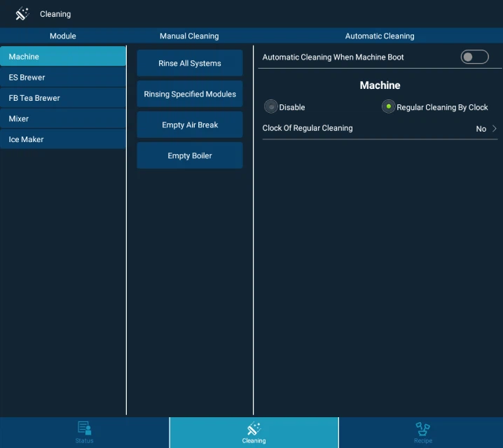
Task: Click the Cleaning brush icon in header
Action: tap(22, 14)
